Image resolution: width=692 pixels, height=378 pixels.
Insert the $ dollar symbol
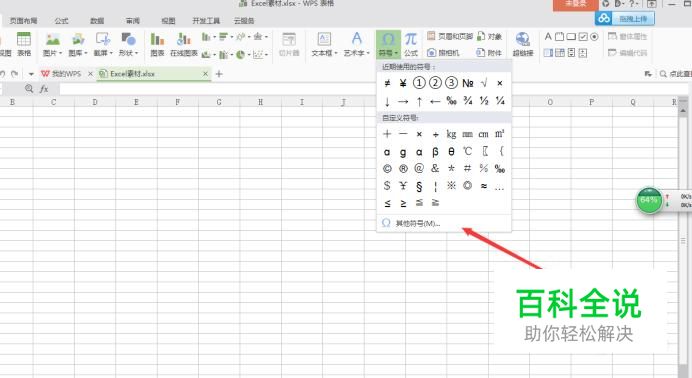(387, 186)
